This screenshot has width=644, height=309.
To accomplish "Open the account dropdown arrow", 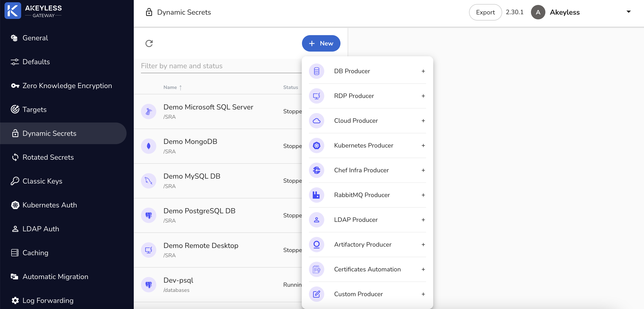I will tap(628, 12).
